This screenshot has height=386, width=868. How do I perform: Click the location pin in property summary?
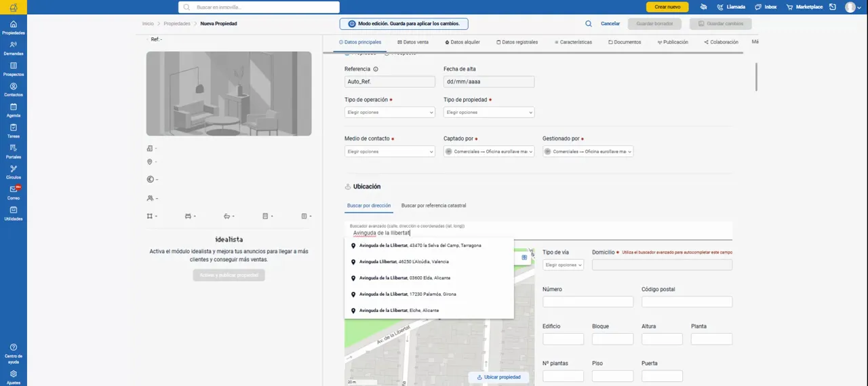pyautogui.click(x=150, y=162)
